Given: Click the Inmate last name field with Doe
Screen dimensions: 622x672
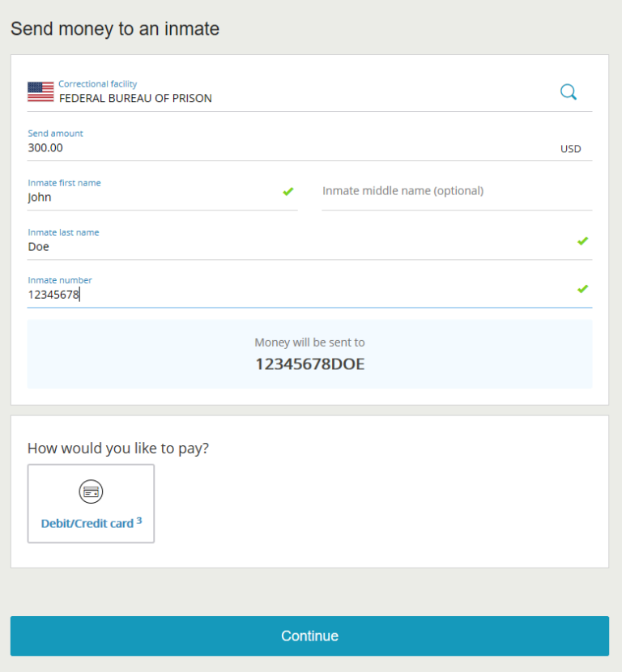Looking at the screenshot, I should tap(309, 242).
